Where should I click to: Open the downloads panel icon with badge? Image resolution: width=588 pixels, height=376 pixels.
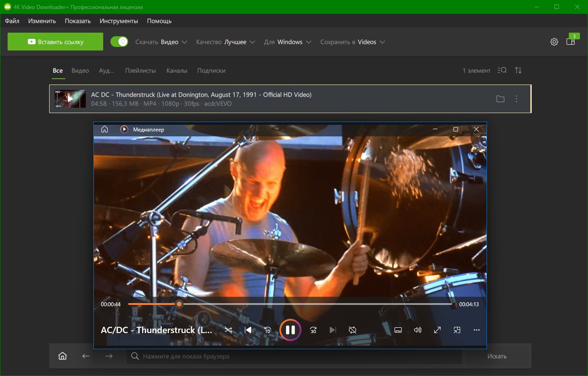[570, 42]
